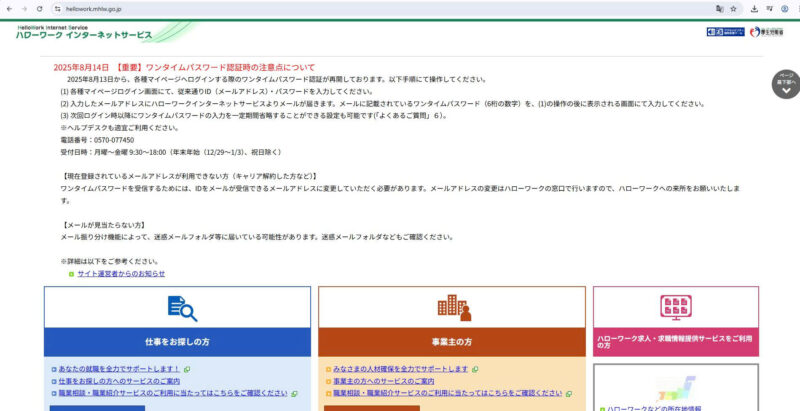The image size is (800, 411).
Task: Open the あなたの就職を全力でサポートします！ link
Action: tap(119, 369)
